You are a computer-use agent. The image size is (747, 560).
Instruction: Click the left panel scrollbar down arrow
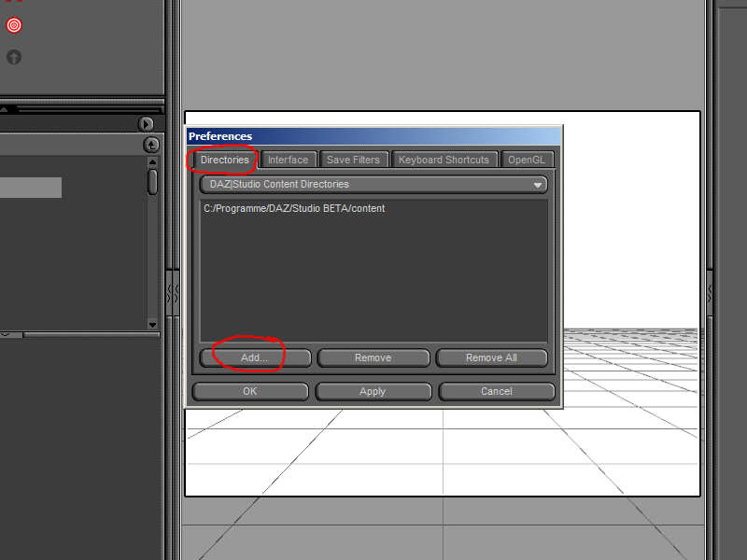152,325
